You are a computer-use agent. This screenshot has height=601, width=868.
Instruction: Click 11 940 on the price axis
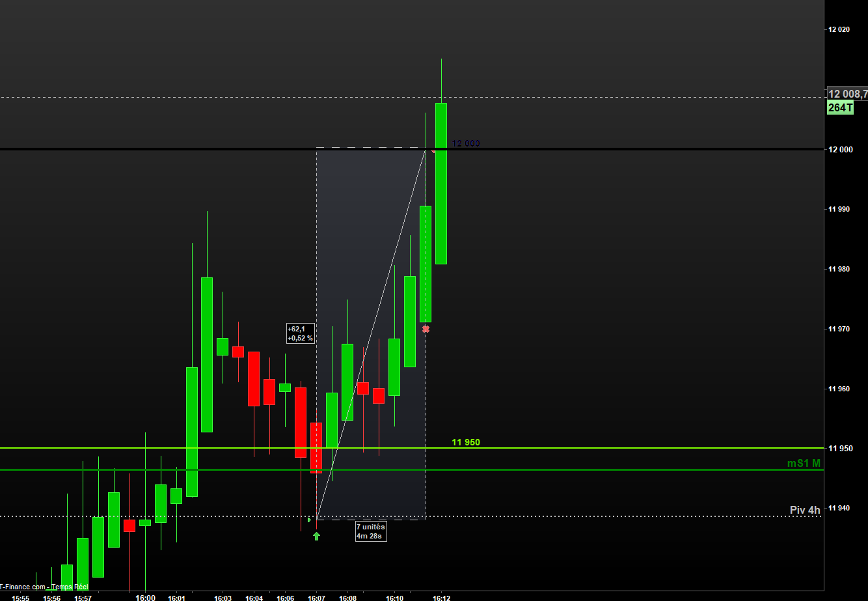point(838,508)
